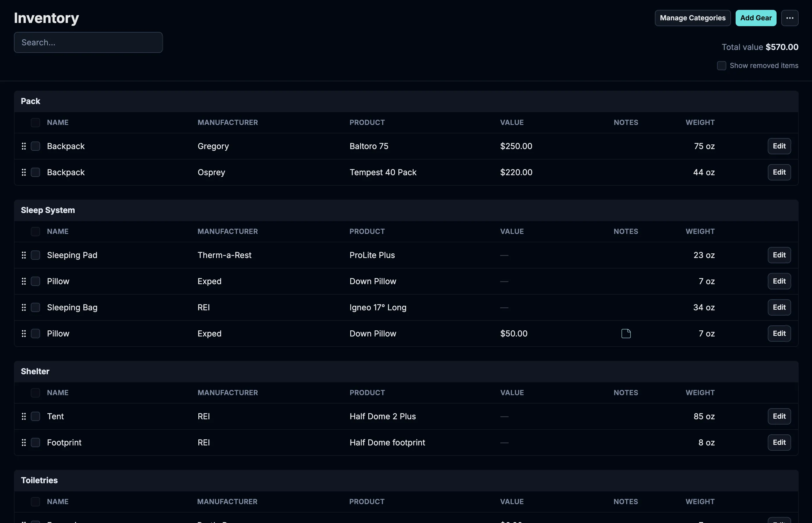The image size is (812, 523).
Task: Click the drag handle beside Sleeping Bag
Action: pyautogui.click(x=24, y=307)
